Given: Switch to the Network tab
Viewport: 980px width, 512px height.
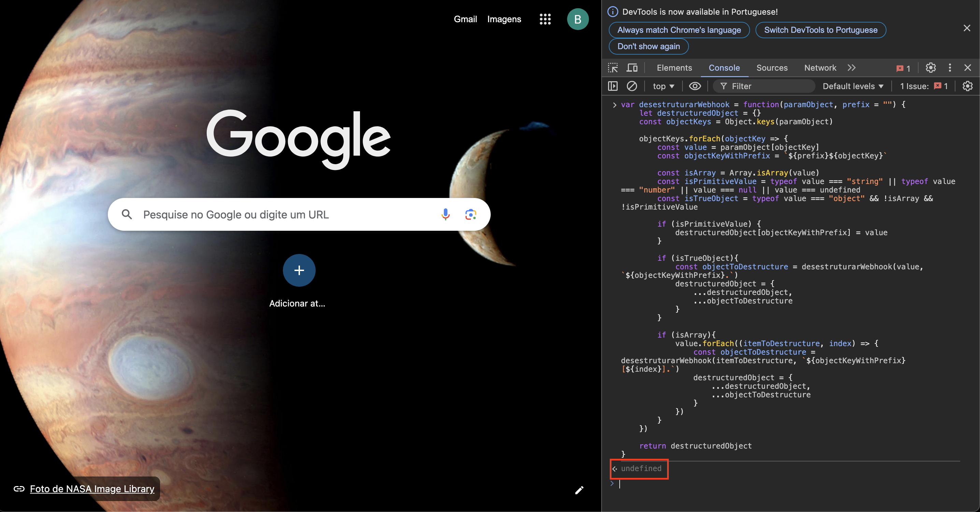Looking at the screenshot, I should [x=820, y=68].
